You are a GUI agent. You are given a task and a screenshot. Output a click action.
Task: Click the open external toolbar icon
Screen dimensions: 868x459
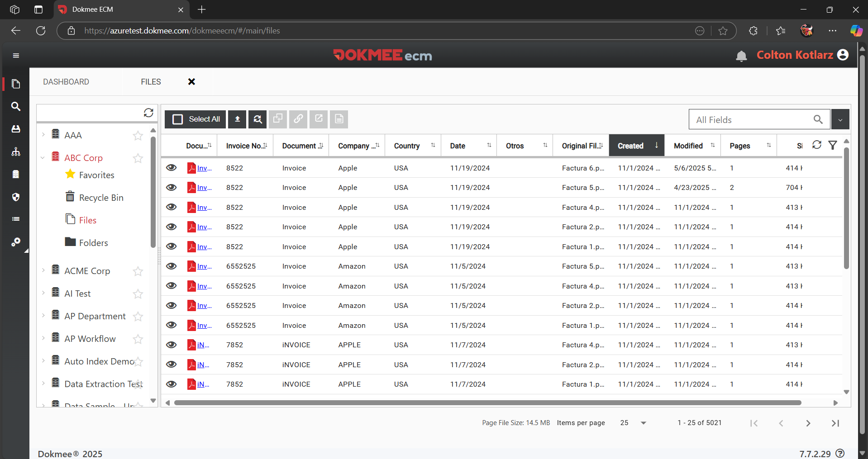point(319,119)
